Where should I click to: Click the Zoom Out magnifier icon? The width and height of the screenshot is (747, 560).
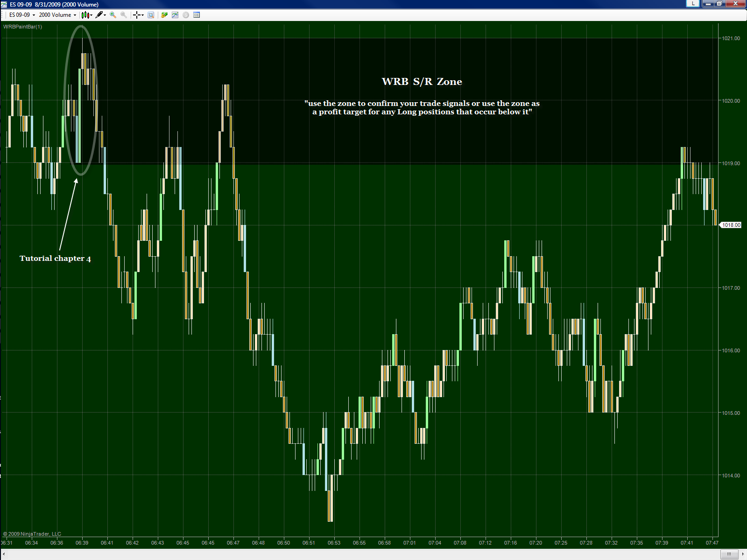pos(124,15)
